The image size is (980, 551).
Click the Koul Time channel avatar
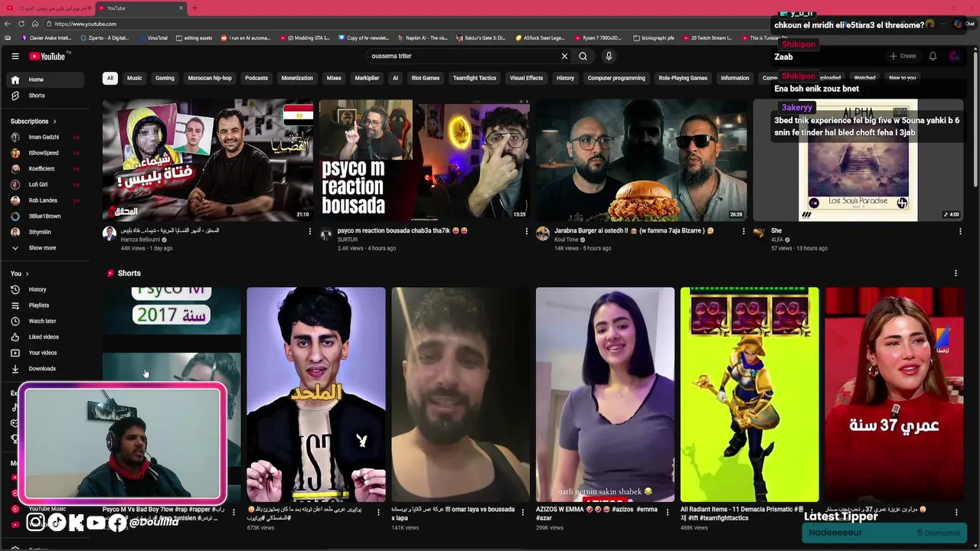click(543, 233)
